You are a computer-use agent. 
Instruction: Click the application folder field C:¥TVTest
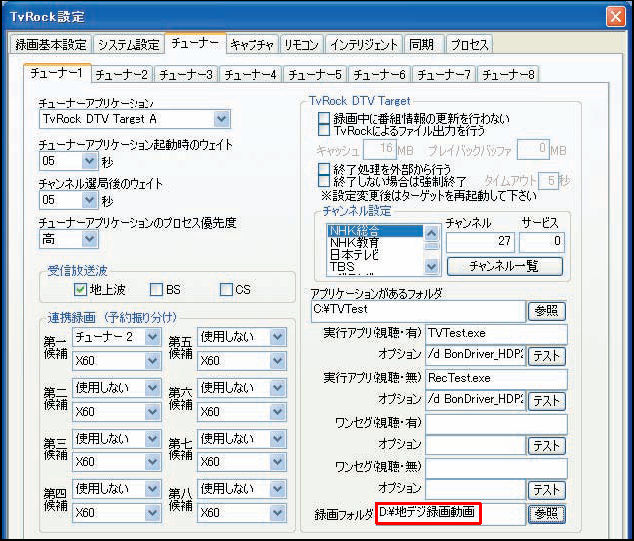[x=418, y=311]
